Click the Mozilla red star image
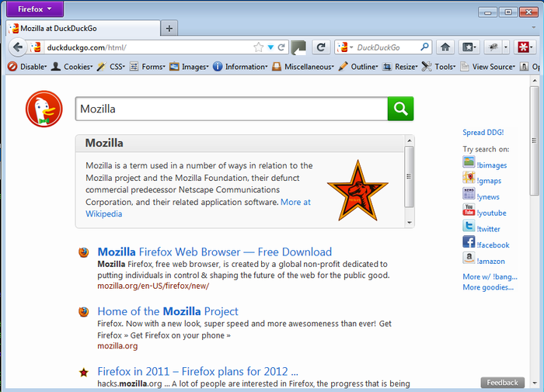Image resolution: width=544 pixels, height=392 pixels. 357,190
